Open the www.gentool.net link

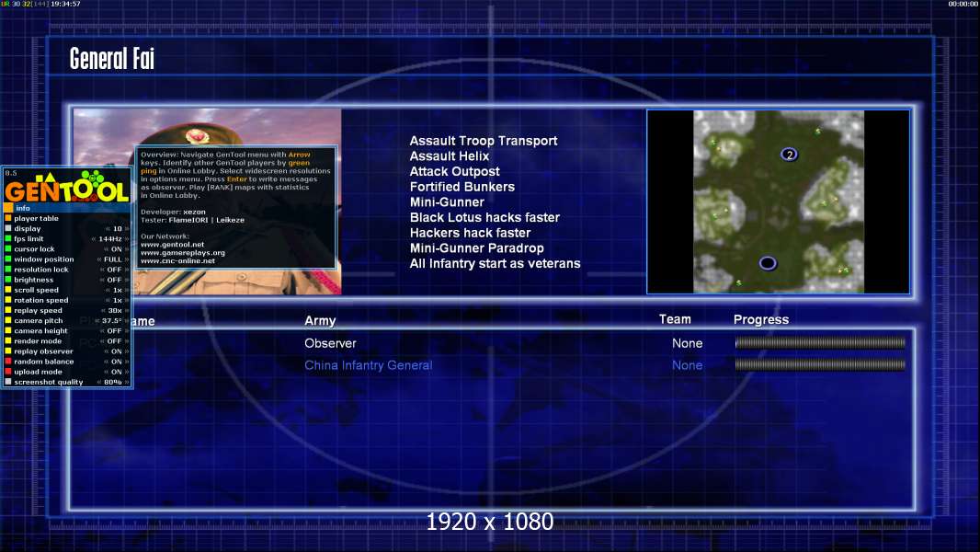173,245
